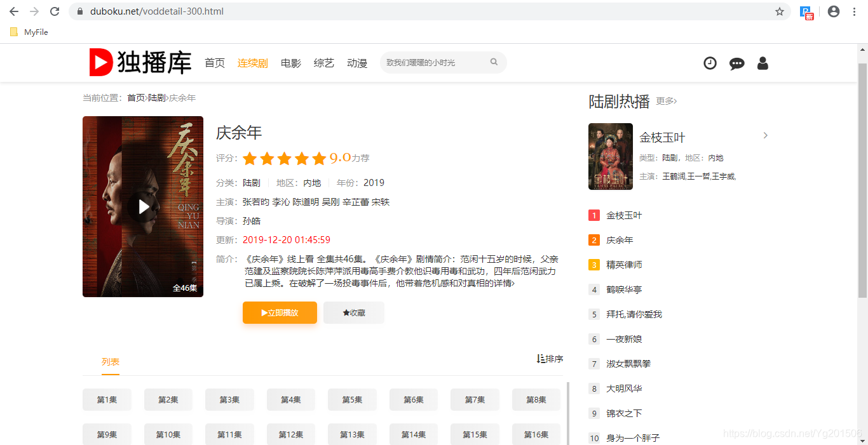The image size is (868, 445).
Task: Reload the page with refresh icon
Action: tap(55, 11)
